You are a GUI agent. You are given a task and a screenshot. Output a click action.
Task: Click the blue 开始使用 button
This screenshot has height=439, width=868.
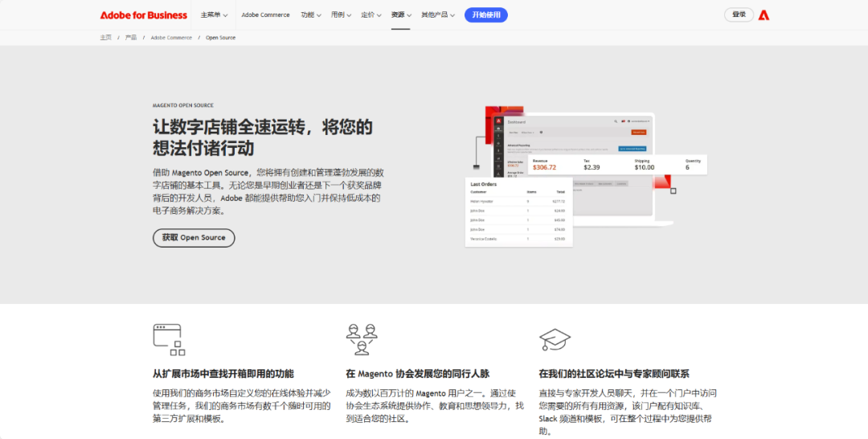pos(486,15)
